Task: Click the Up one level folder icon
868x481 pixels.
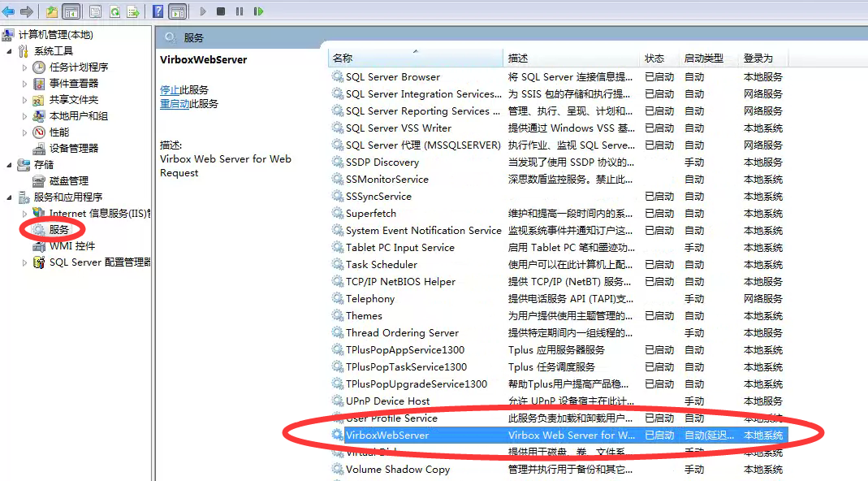Action: (x=52, y=11)
